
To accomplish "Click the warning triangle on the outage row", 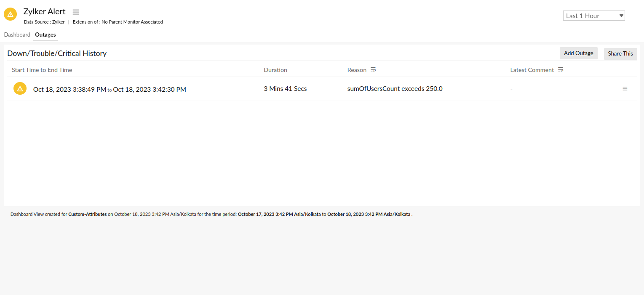I will coord(20,88).
